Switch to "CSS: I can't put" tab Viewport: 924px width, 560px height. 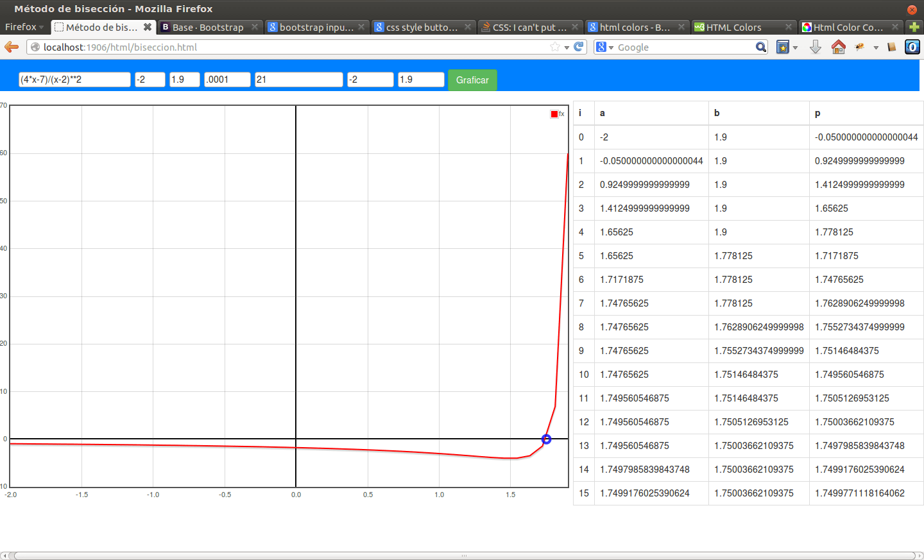[530, 27]
